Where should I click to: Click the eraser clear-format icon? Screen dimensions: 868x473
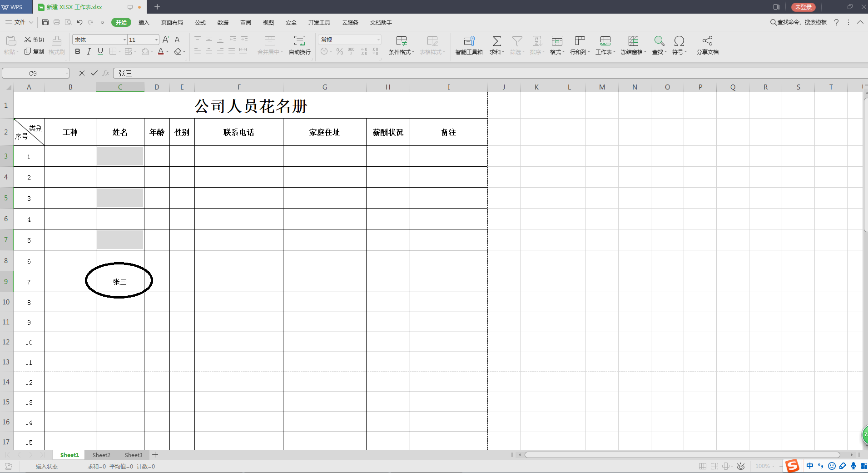178,52
